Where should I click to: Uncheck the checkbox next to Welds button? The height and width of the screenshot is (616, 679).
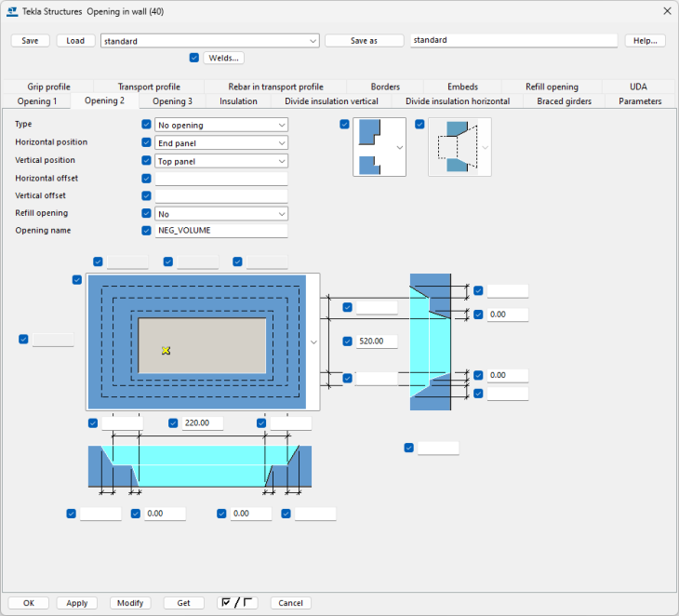tap(193, 58)
